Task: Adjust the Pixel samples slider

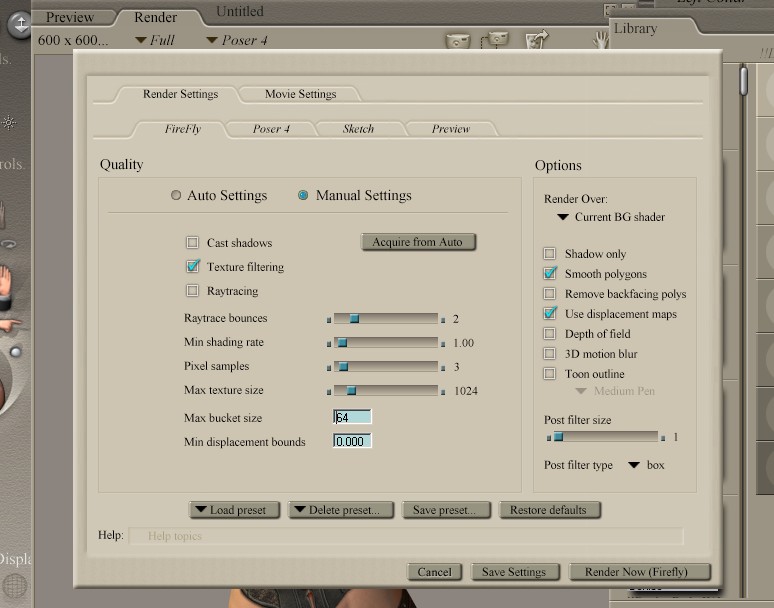Action: [x=344, y=367]
